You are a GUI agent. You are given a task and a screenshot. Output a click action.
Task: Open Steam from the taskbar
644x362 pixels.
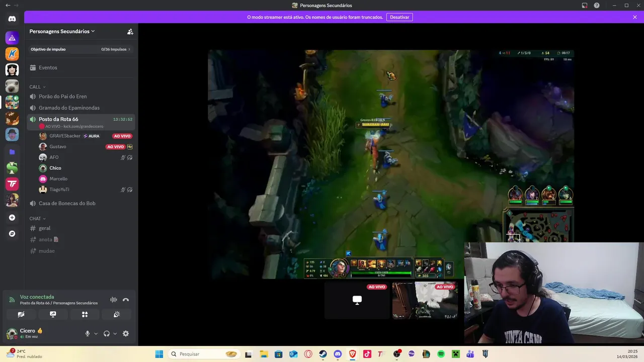click(x=323, y=354)
